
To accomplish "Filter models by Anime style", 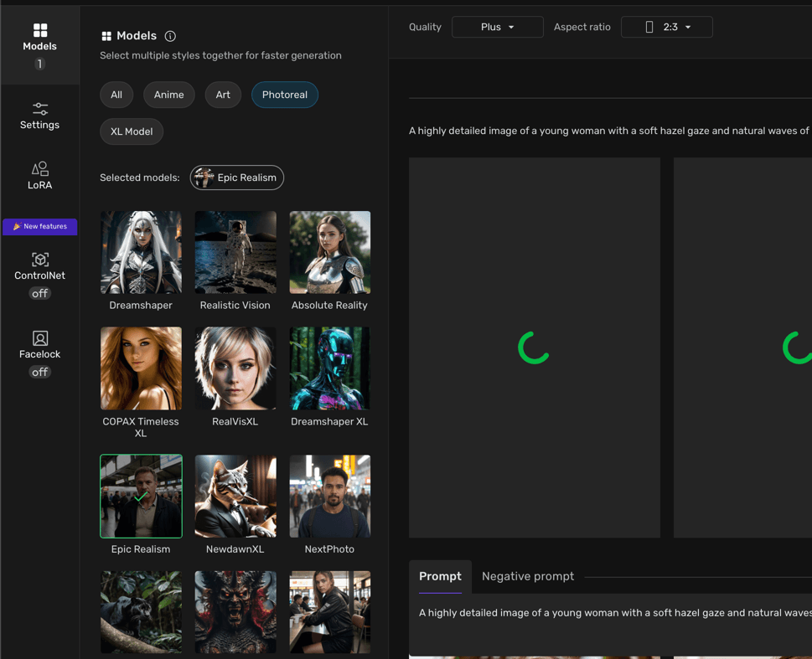I will pyautogui.click(x=168, y=95).
